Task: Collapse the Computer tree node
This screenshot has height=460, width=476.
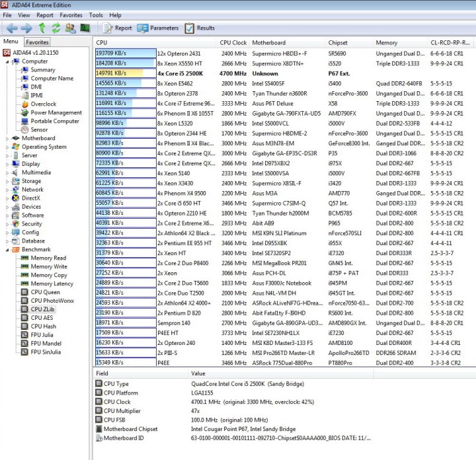Action: pyautogui.click(x=7, y=61)
